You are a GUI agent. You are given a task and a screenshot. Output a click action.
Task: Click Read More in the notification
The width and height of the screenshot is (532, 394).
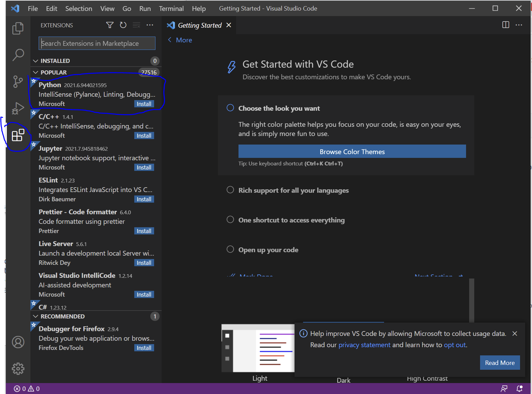point(500,363)
